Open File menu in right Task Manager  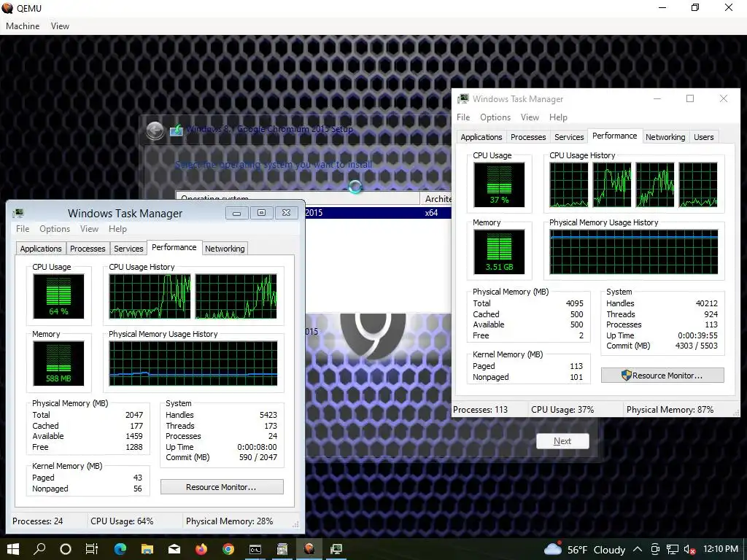coord(463,117)
